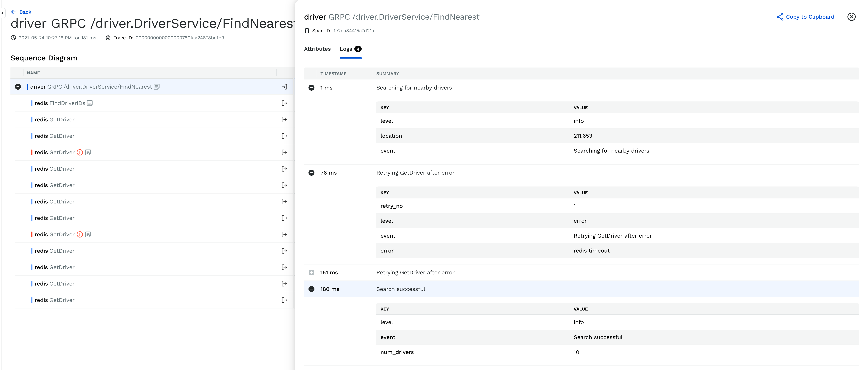This screenshot has height=370, width=868.
Task: Open the log document icon on FindDriverIDs span
Action: [x=90, y=103]
